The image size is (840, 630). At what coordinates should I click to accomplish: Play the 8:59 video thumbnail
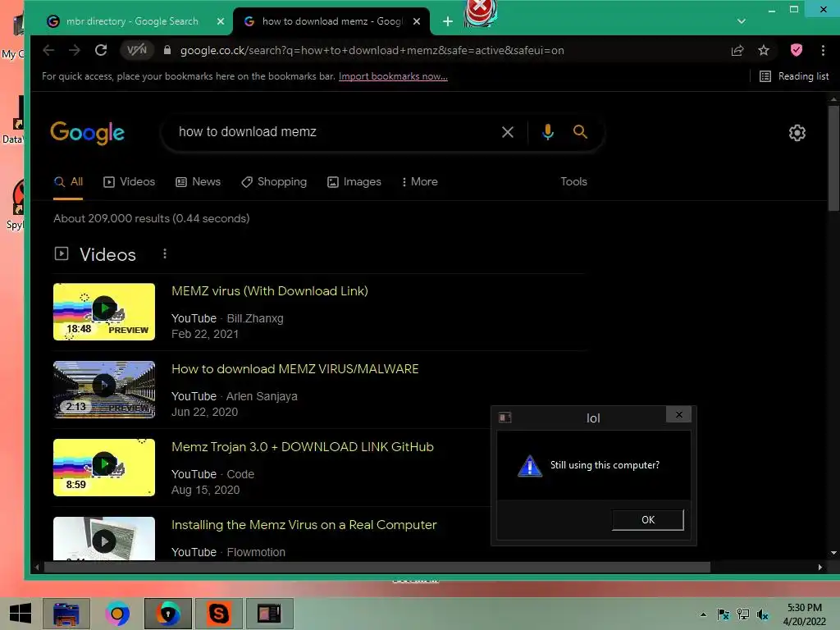tap(104, 467)
